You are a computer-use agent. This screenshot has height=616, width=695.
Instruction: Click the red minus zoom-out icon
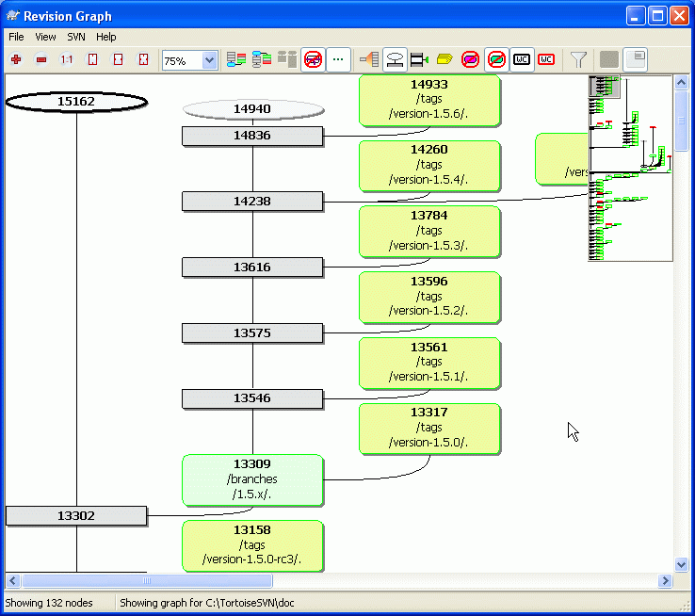click(41, 59)
